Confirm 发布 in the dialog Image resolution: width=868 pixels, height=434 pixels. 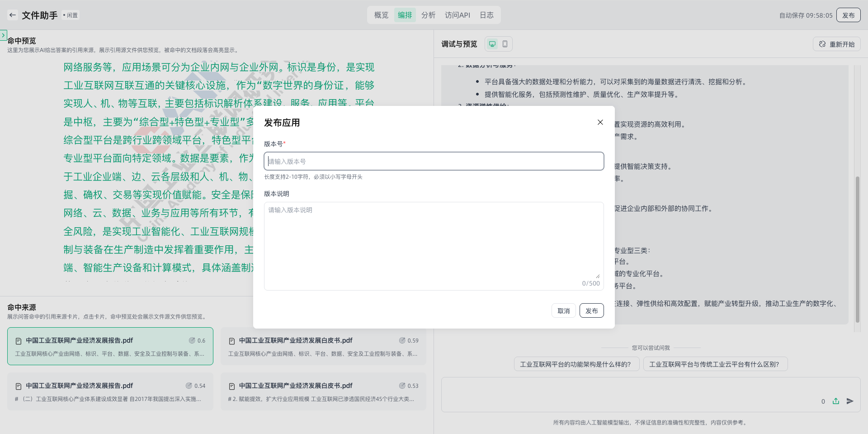[591, 310]
